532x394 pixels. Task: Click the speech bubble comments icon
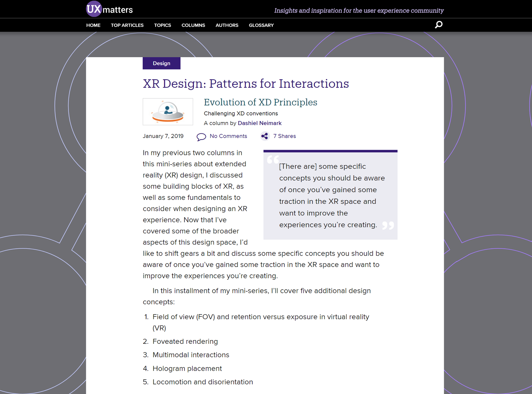(201, 137)
